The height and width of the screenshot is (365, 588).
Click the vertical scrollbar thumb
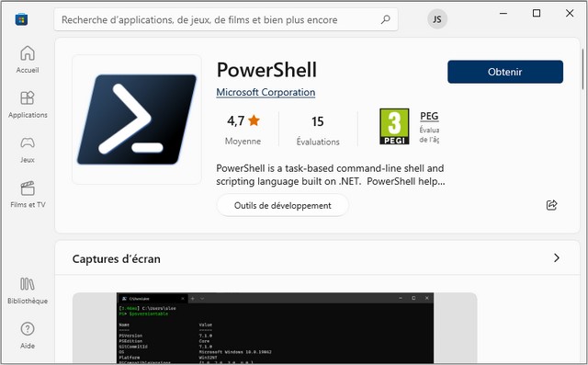coord(582,69)
